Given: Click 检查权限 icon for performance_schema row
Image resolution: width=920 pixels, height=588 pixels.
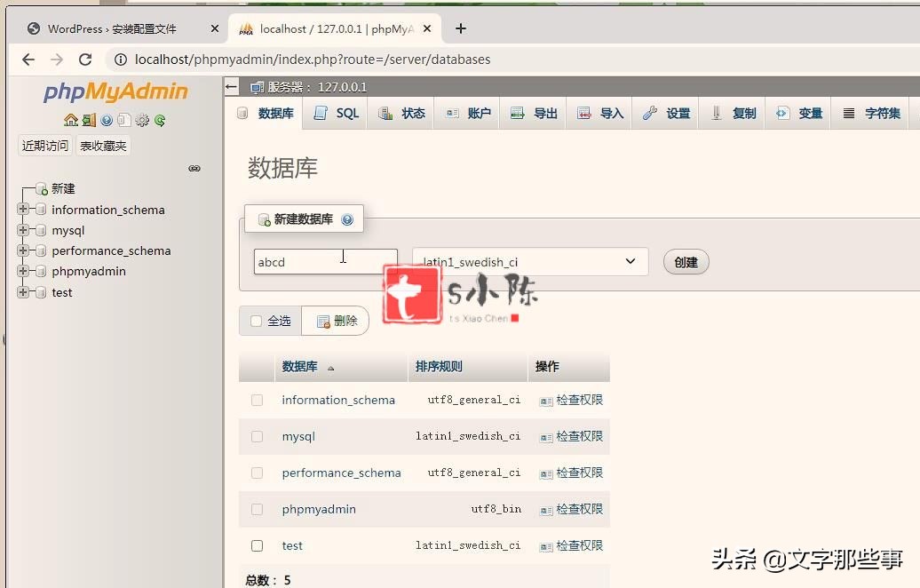Looking at the screenshot, I should click(x=546, y=474).
